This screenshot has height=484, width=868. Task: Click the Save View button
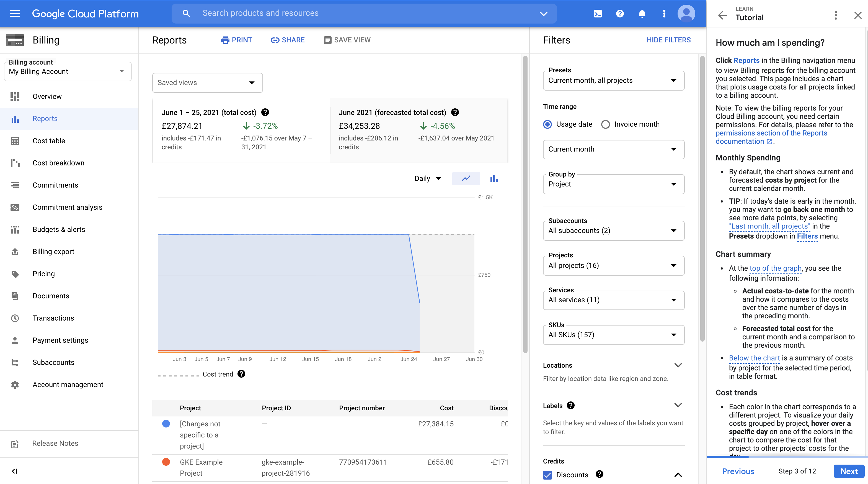(x=348, y=40)
